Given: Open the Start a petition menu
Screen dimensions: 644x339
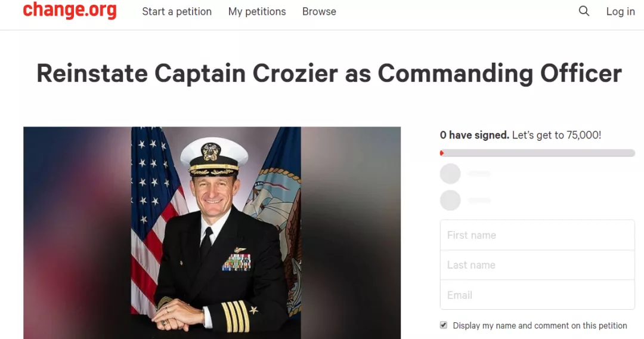Looking at the screenshot, I should pos(177,11).
